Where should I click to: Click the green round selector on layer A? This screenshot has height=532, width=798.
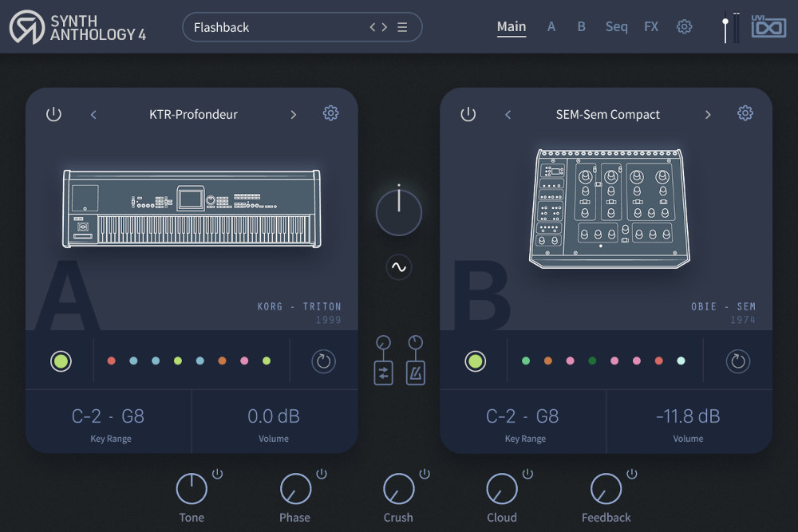61,361
